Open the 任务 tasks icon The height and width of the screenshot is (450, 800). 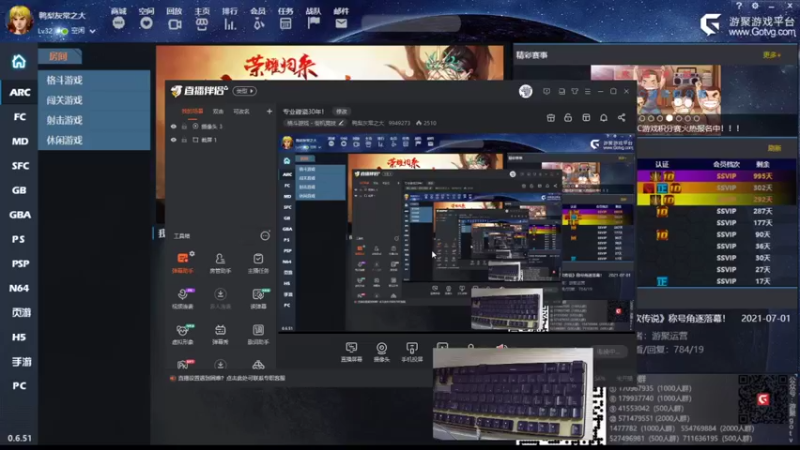[286, 23]
